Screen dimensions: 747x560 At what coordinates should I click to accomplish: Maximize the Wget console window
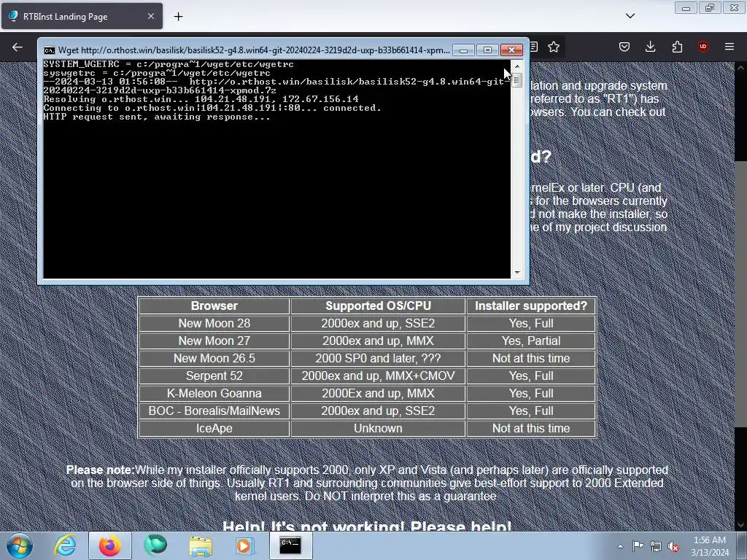(487, 50)
